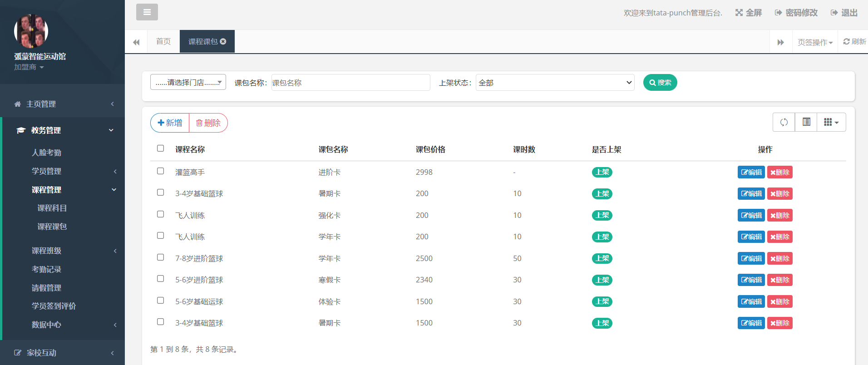Open the 请选择门店 store dropdown
This screenshot has width=868, height=365.
pyautogui.click(x=188, y=82)
